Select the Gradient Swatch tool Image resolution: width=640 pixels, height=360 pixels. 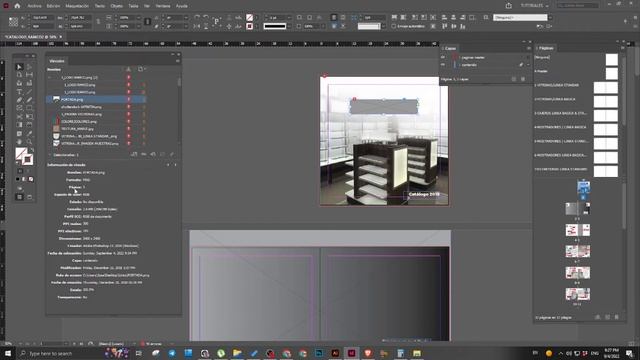19,125
